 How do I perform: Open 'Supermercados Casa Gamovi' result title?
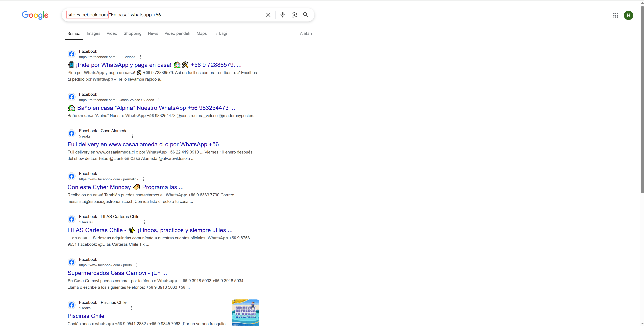pyautogui.click(x=117, y=273)
